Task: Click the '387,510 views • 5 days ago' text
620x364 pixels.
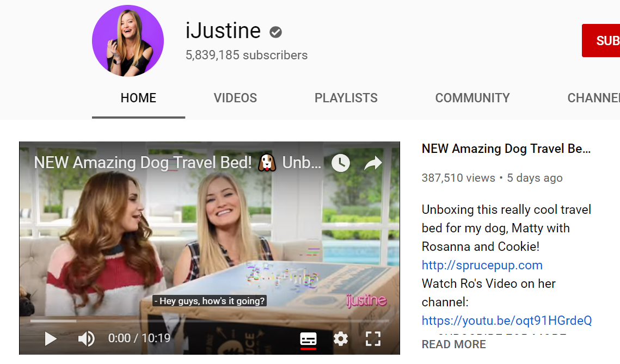Action: [x=492, y=178]
